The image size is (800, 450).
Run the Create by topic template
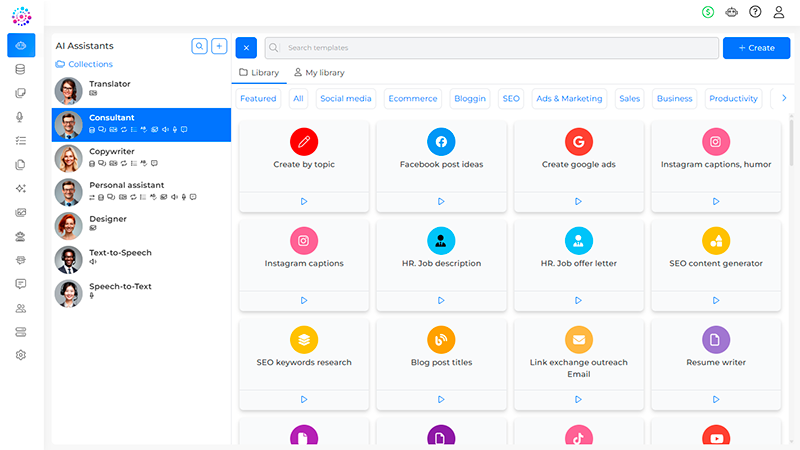click(304, 202)
